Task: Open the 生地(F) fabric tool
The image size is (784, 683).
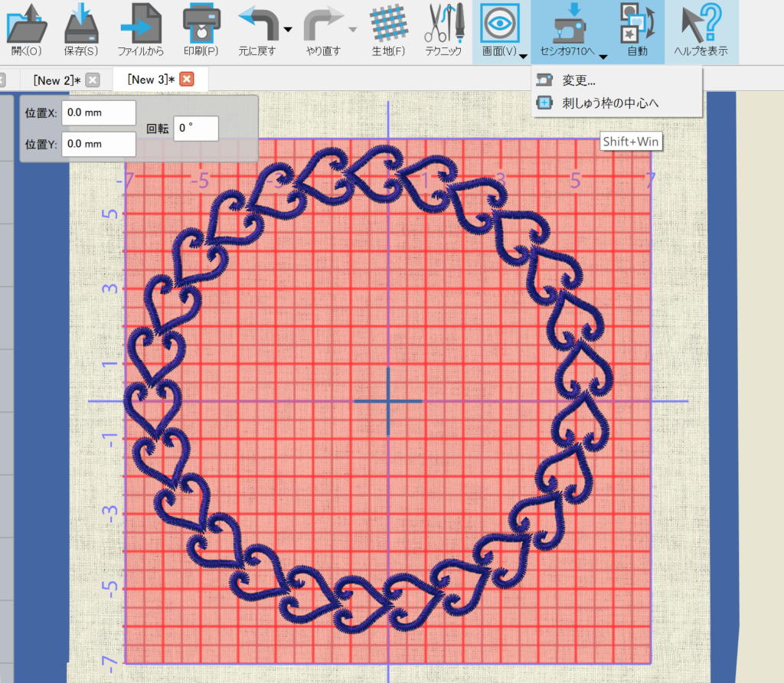Action: 388,31
